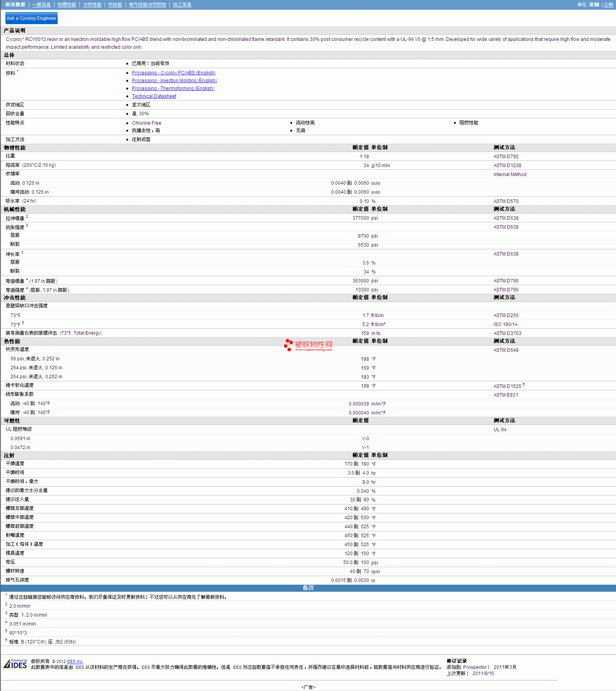Viewport: 616px width, 691px height.
Task: Click ASTM D3763 test method
Action: (x=507, y=333)
